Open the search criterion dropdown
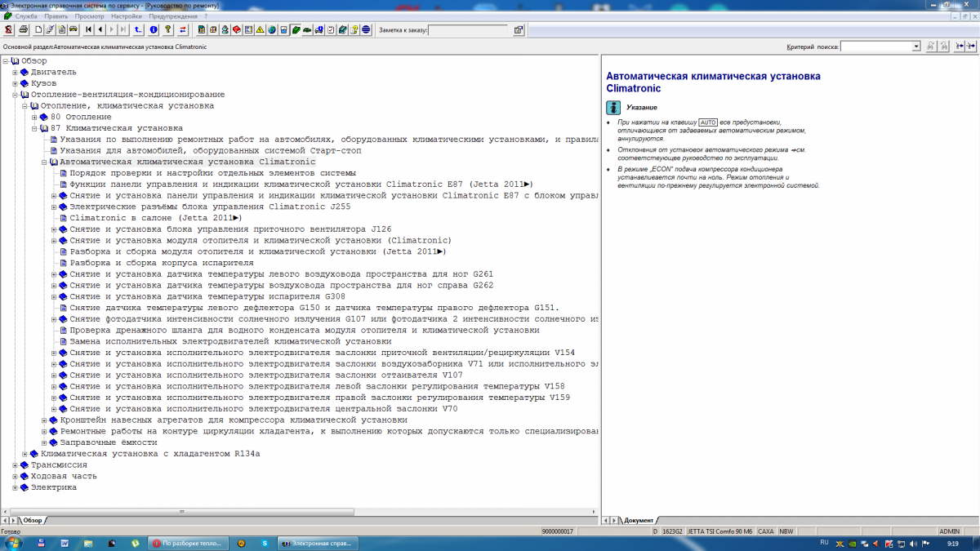This screenshot has height=551, width=980. [x=916, y=47]
